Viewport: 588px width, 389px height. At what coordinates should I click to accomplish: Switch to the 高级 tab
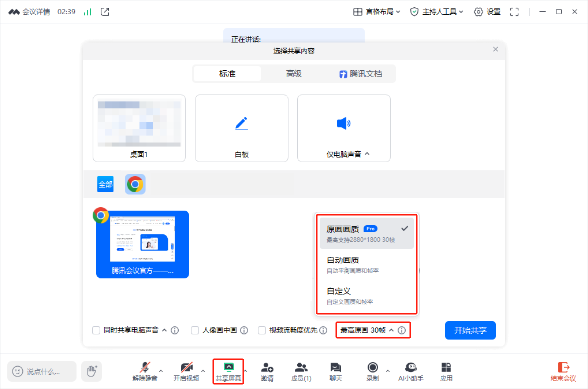(294, 74)
